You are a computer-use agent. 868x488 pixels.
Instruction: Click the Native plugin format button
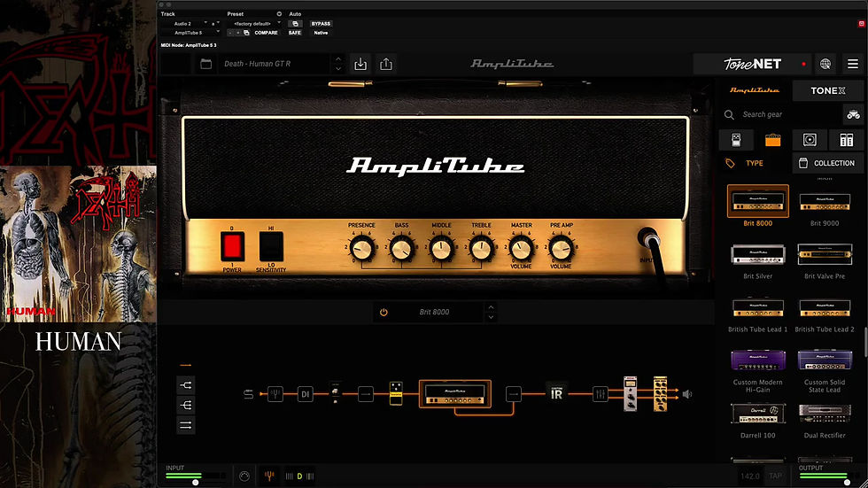click(321, 33)
